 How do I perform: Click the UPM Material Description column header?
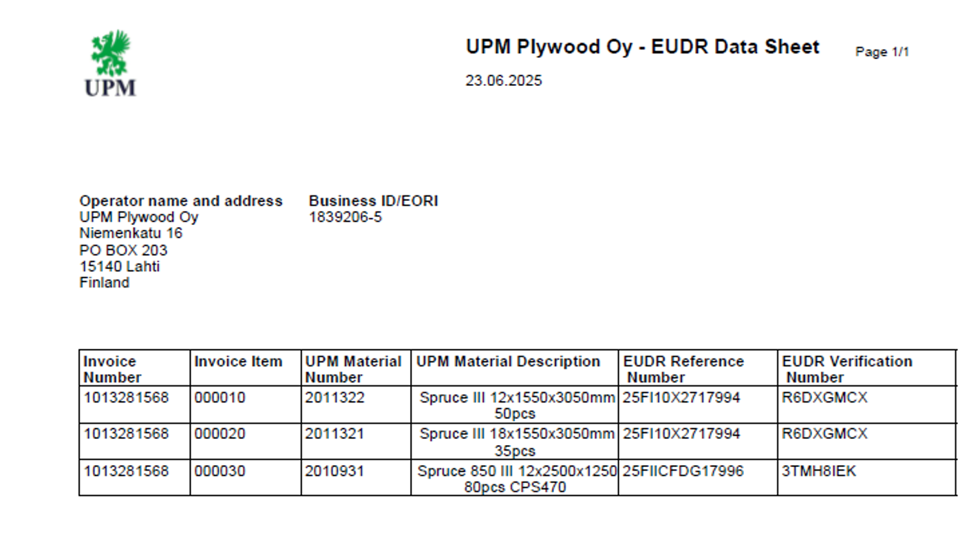pyautogui.click(x=508, y=362)
